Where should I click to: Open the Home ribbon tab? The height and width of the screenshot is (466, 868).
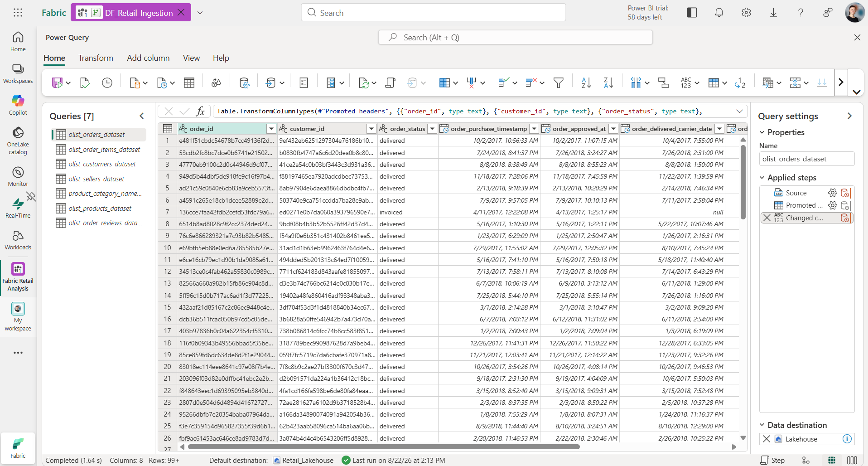54,58
